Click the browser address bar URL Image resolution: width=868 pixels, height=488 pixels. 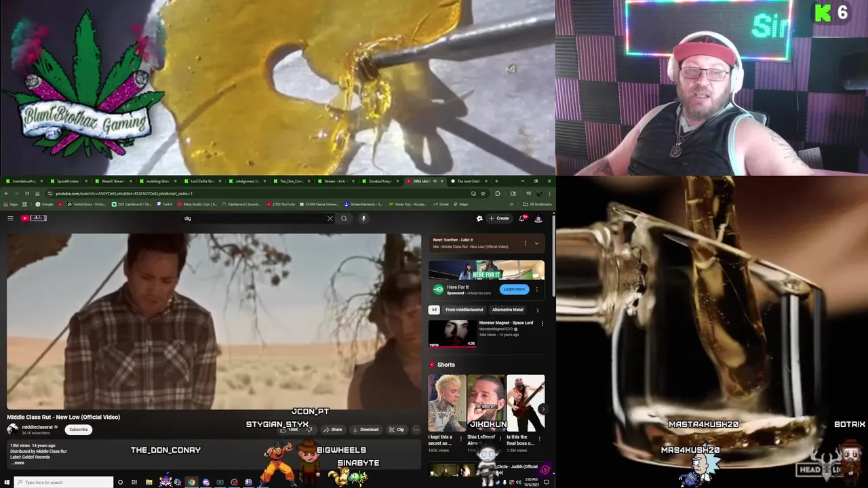click(x=124, y=193)
